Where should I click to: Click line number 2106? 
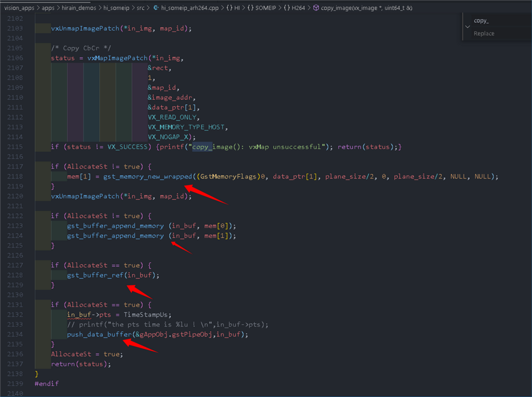(15, 58)
